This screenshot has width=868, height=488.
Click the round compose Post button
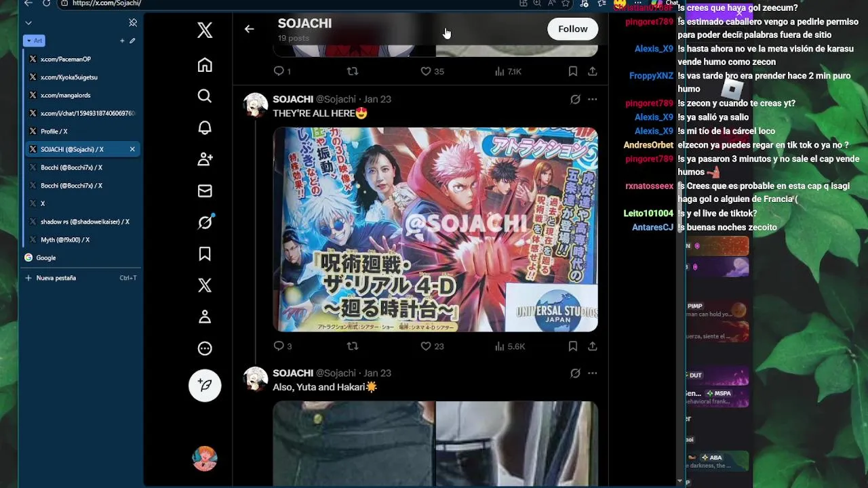tap(205, 386)
